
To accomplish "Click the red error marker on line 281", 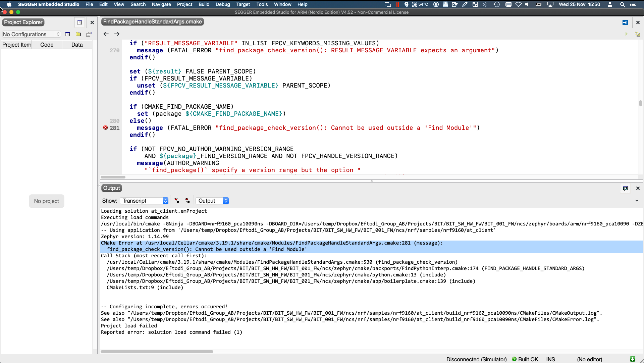I will pyautogui.click(x=105, y=128).
